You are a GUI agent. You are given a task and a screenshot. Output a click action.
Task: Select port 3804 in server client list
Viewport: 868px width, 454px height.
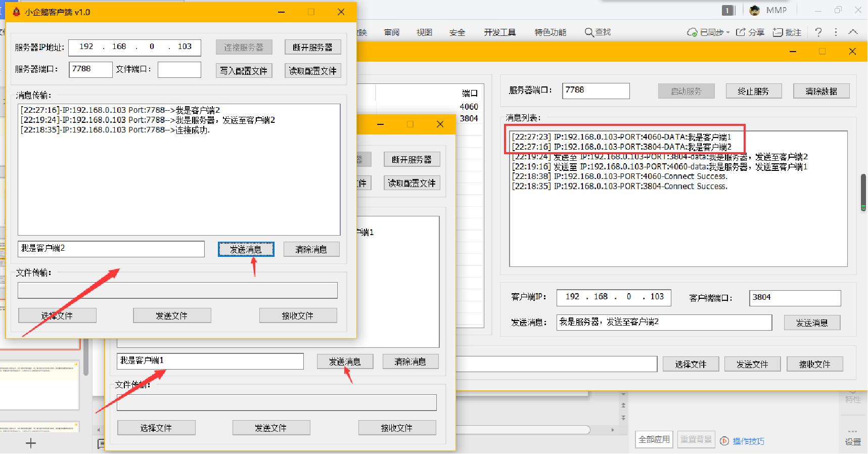(469, 118)
